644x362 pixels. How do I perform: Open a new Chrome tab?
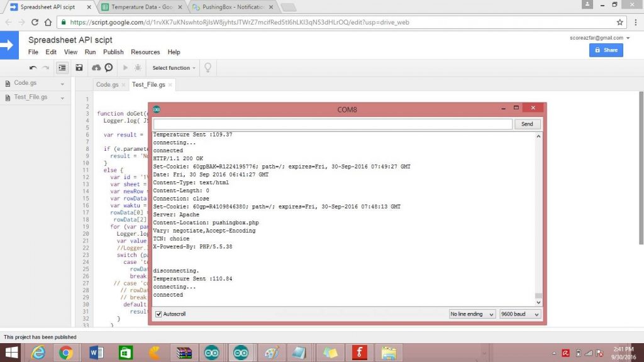point(288,7)
